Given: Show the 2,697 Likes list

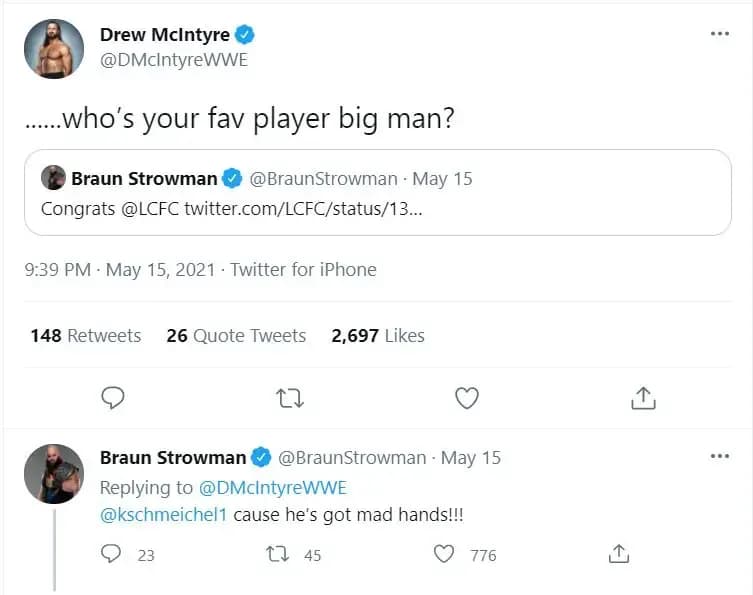Looking at the screenshot, I should tap(378, 336).
